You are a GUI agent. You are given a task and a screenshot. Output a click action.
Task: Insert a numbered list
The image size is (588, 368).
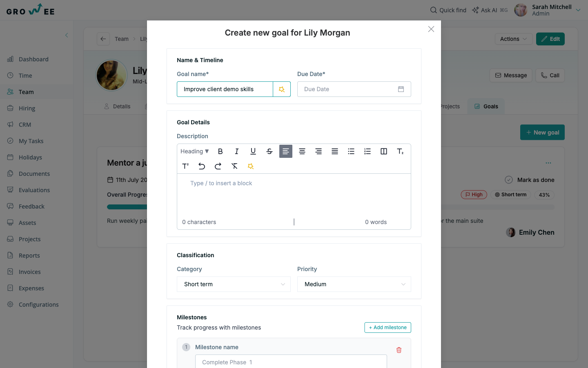point(367,151)
